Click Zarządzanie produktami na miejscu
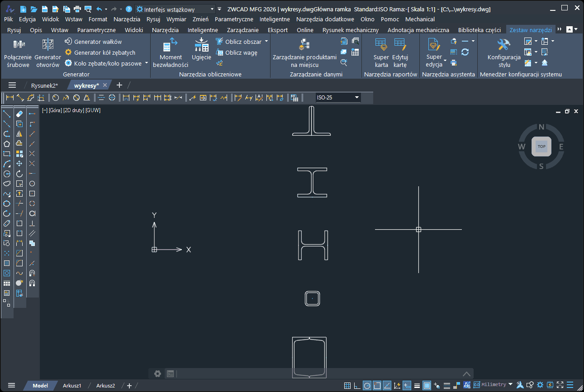 pyautogui.click(x=304, y=51)
